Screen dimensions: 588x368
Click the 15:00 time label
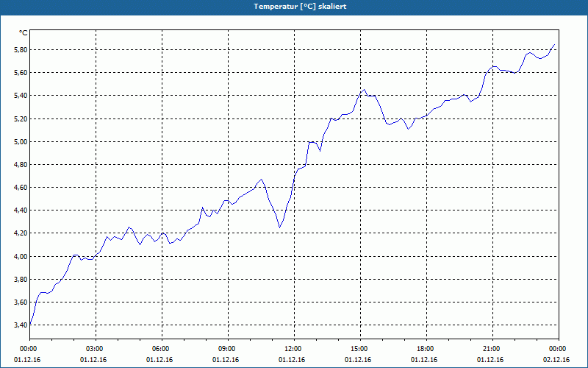[x=360, y=349]
